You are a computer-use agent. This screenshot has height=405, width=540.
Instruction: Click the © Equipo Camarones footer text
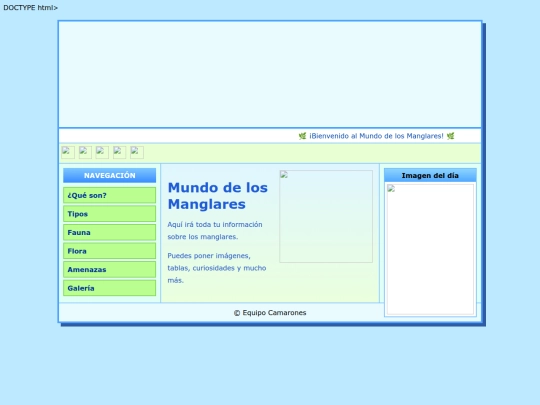[x=270, y=313]
